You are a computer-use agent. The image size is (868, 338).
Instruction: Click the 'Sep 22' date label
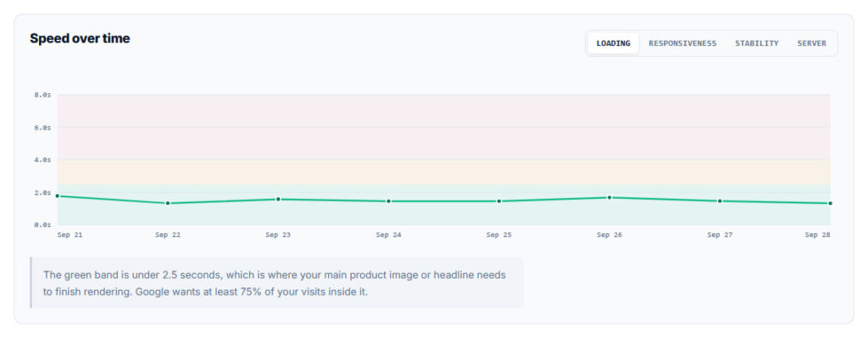click(x=168, y=235)
